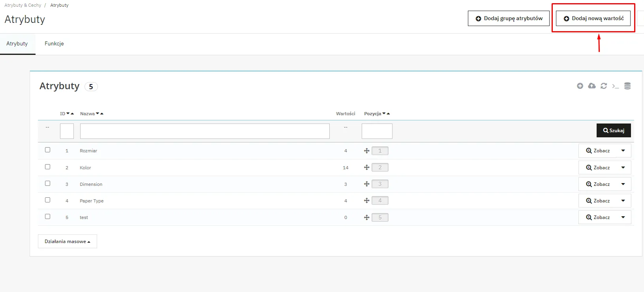Click the refresh list icon
This screenshot has width=644, height=292.
click(x=603, y=86)
